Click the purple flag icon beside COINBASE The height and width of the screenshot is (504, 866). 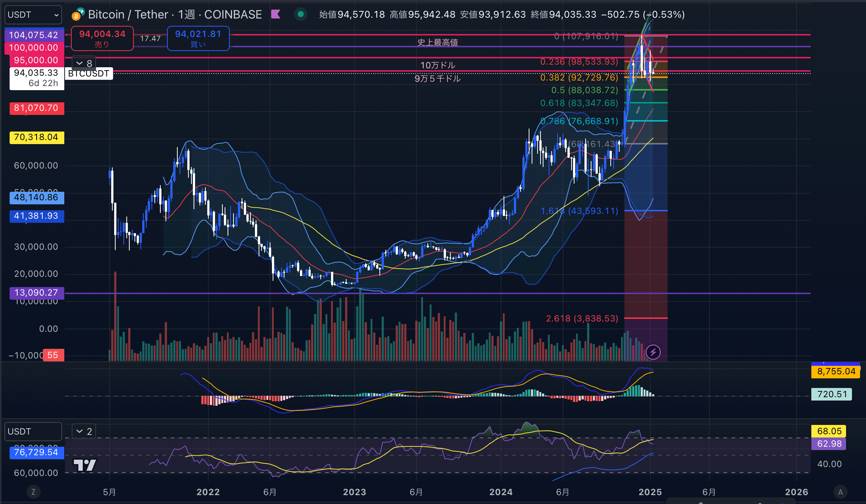coord(276,14)
